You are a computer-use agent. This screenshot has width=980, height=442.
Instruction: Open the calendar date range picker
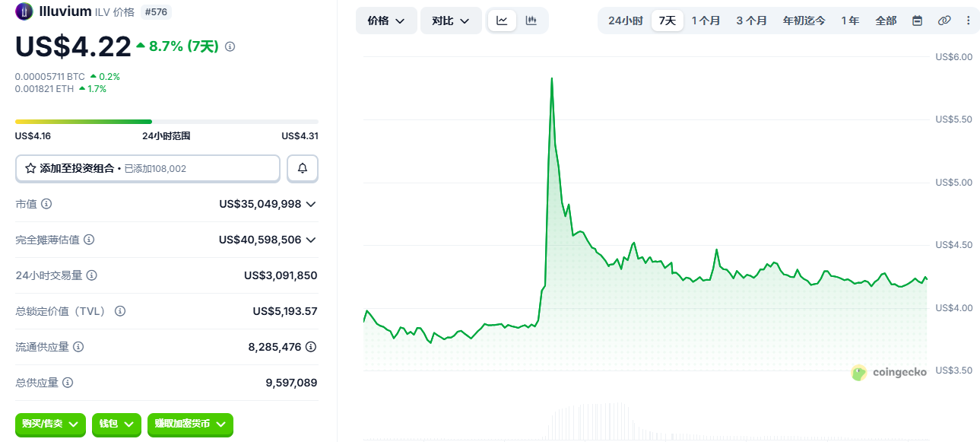(918, 21)
